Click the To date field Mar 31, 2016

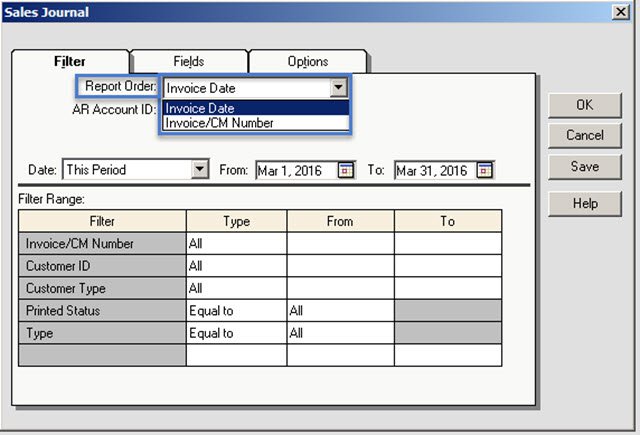coord(434,170)
